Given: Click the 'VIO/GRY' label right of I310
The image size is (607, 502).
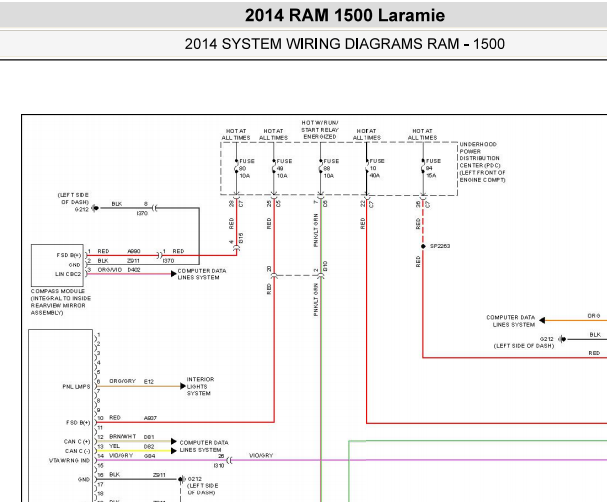Looking at the screenshot, I should point(261,456).
